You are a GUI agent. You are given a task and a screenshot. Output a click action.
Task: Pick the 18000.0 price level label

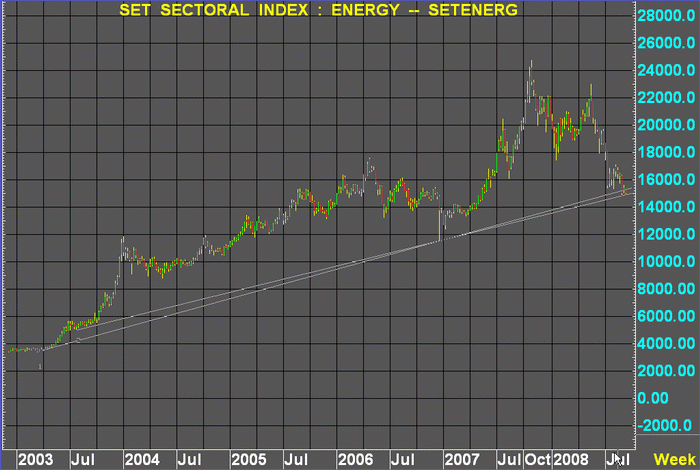tap(666, 153)
